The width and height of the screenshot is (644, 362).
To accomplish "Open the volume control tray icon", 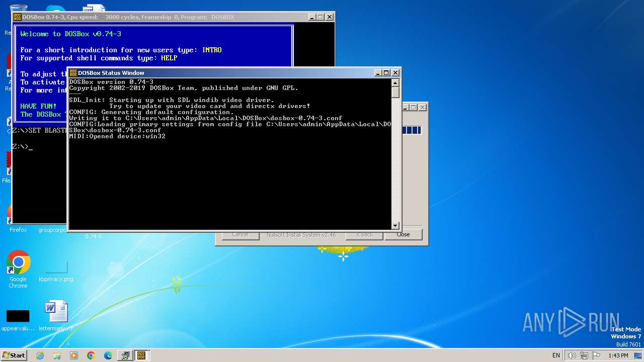I will 572,355.
